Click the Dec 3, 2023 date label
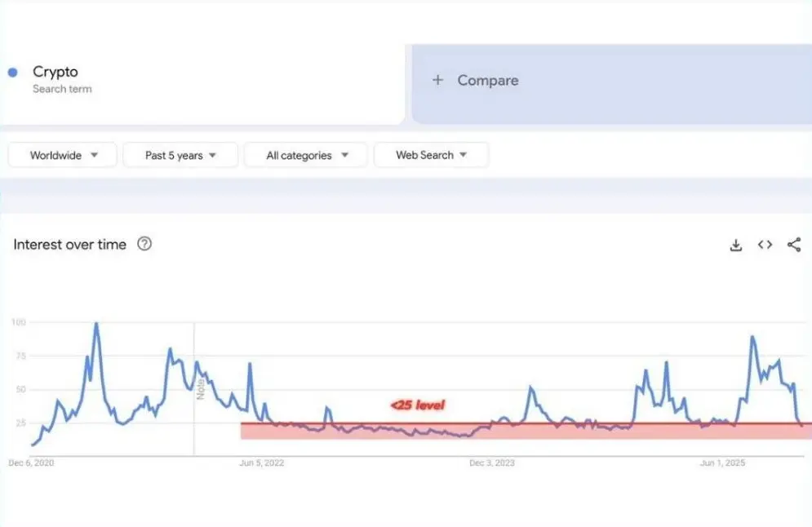Screen dimensions: 812x527 pos(492,463)
